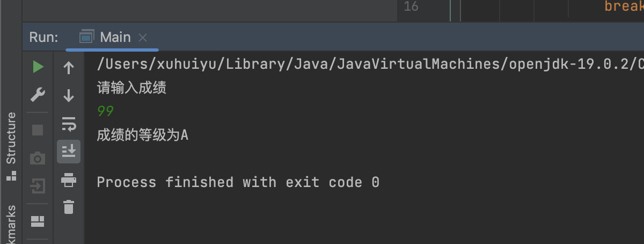The image size is (644, 244).
Task: Click the exit application icon
Action: coord(38,186)
